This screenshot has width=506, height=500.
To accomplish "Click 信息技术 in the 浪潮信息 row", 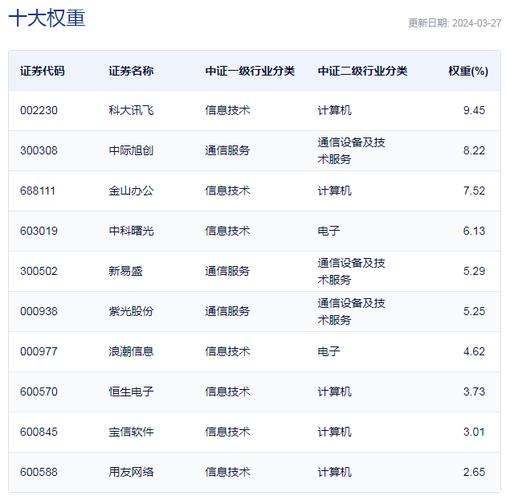I will pyautogui.click(x=227, y=351).
